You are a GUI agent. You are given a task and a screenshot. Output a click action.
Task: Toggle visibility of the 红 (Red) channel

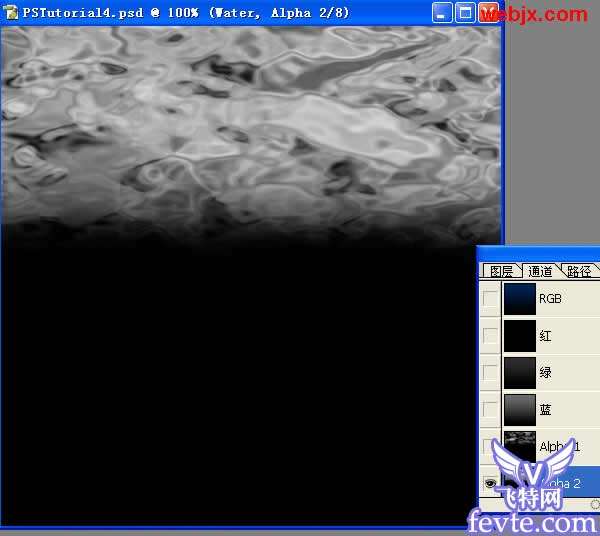point(490,336)
